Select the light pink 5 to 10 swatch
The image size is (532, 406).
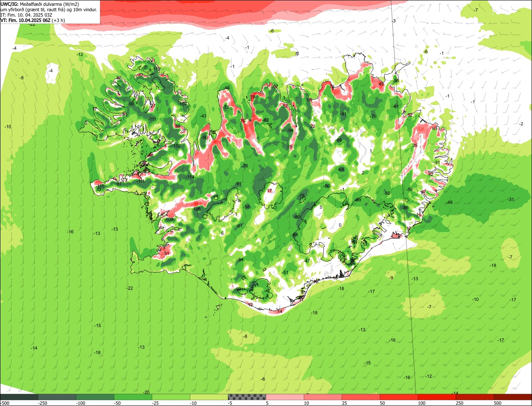[285, 397]
